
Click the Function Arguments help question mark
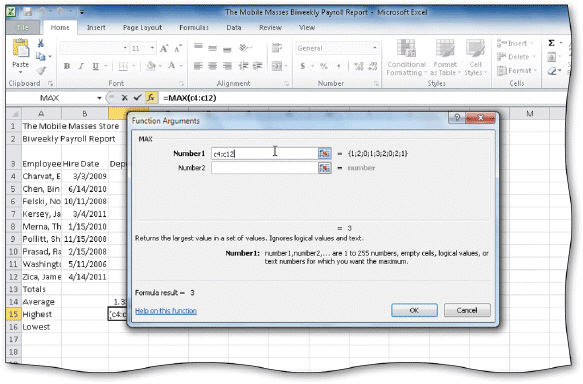coord(457,118)
